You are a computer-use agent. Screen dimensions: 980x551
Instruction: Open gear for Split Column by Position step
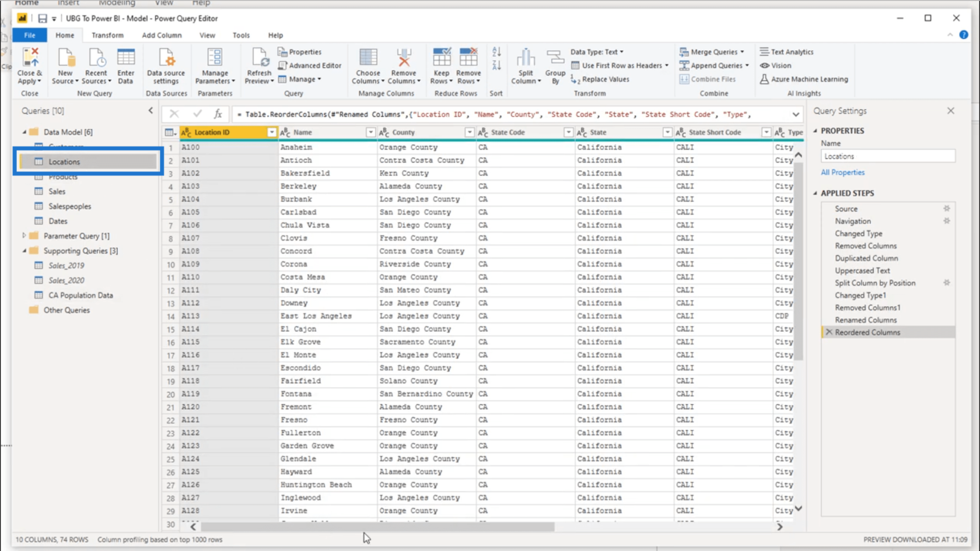pyautogui.click(x=947, y=283)
